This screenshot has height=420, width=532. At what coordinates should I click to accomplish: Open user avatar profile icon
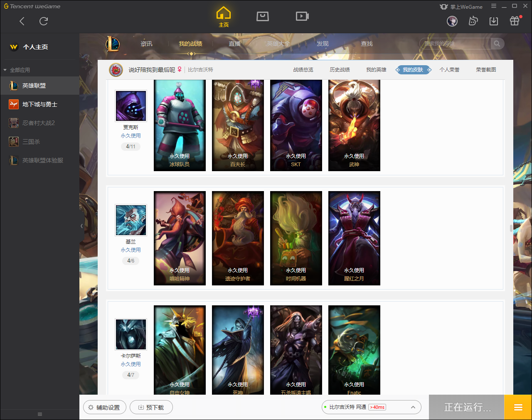(x=452, y=21)
